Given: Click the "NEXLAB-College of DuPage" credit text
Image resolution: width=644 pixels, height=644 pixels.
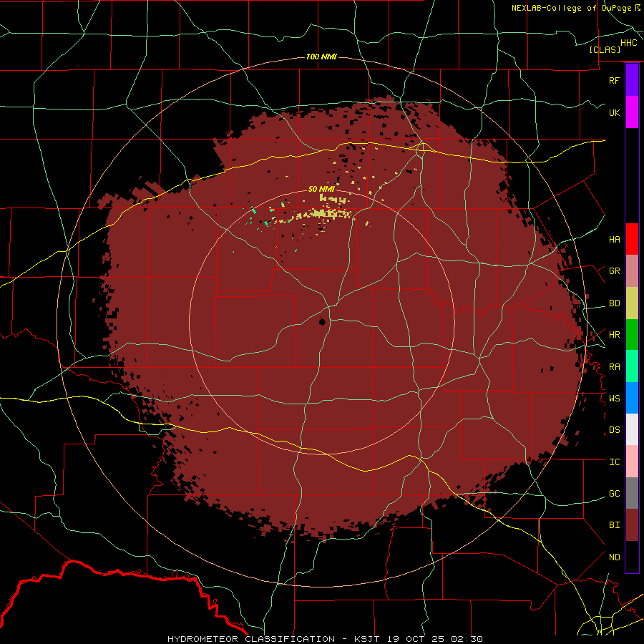Looking at the screenshot, I should pos(572,8).
